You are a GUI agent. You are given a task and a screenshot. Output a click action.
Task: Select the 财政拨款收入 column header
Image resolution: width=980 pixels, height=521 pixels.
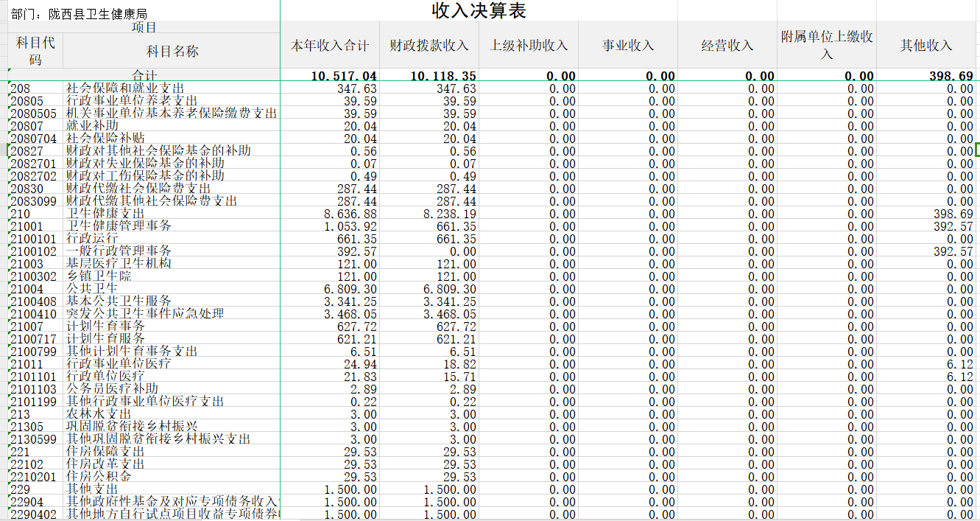[429, 46]
